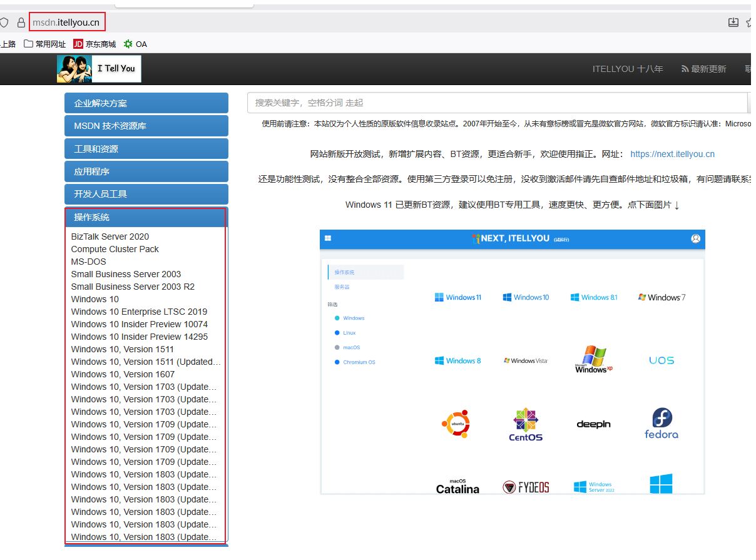This screenshot has width=756, height=560.
Task: Click the Windows 11 logo in image
Action: point(457,297)
